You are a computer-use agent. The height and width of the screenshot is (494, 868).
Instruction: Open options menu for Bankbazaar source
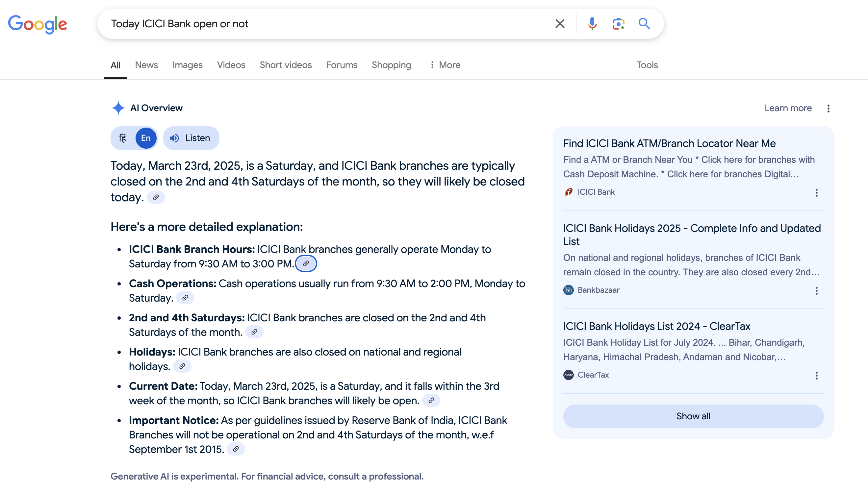(816, 291)
